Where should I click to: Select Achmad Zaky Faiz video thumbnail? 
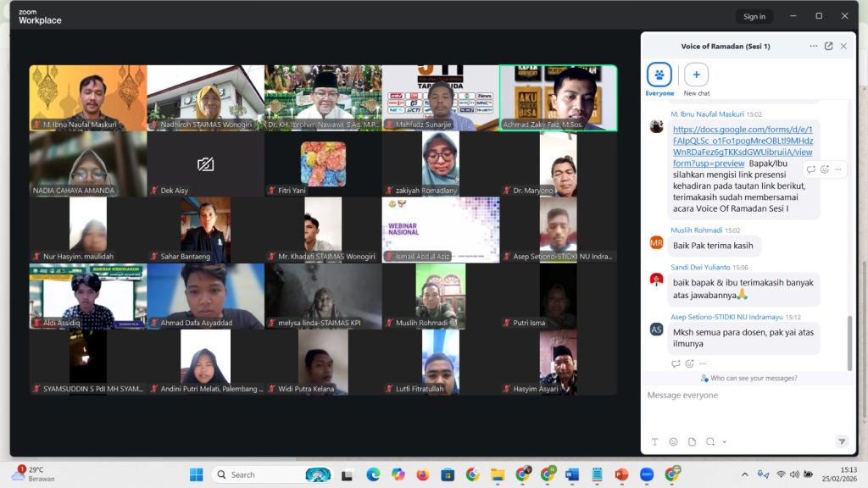[558, 97]
